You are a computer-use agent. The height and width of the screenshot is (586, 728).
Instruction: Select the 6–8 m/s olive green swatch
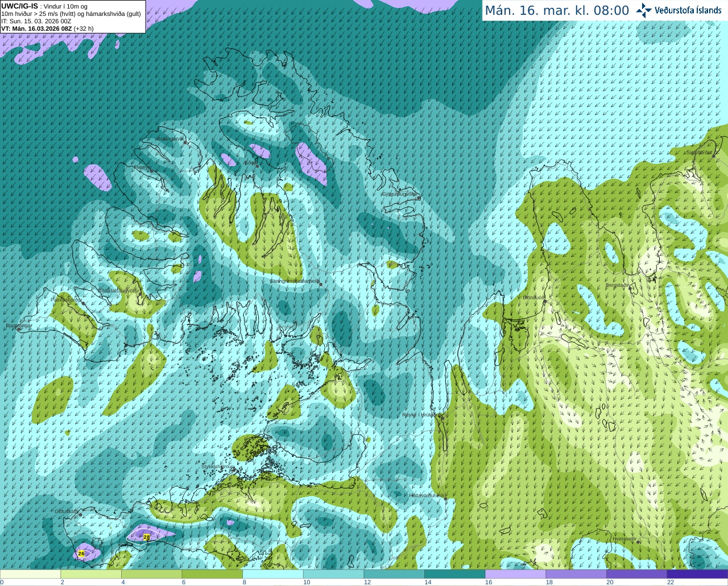pos(212,574)
